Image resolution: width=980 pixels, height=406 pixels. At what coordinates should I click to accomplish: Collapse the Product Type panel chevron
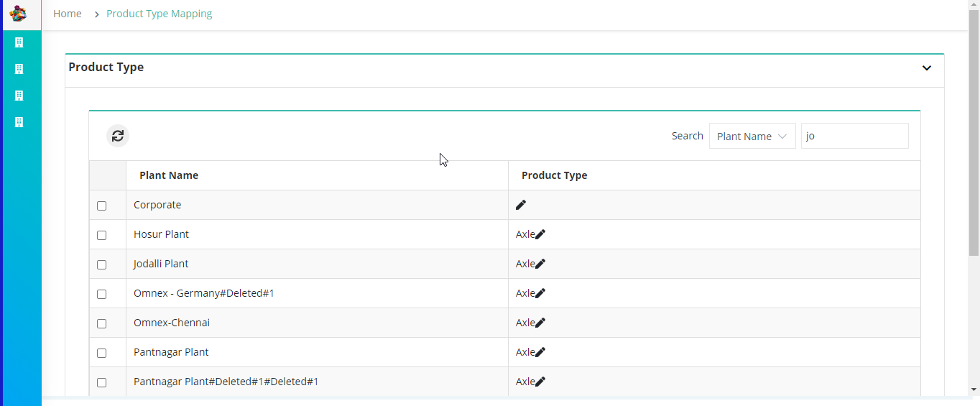click(x=927, y=68)
